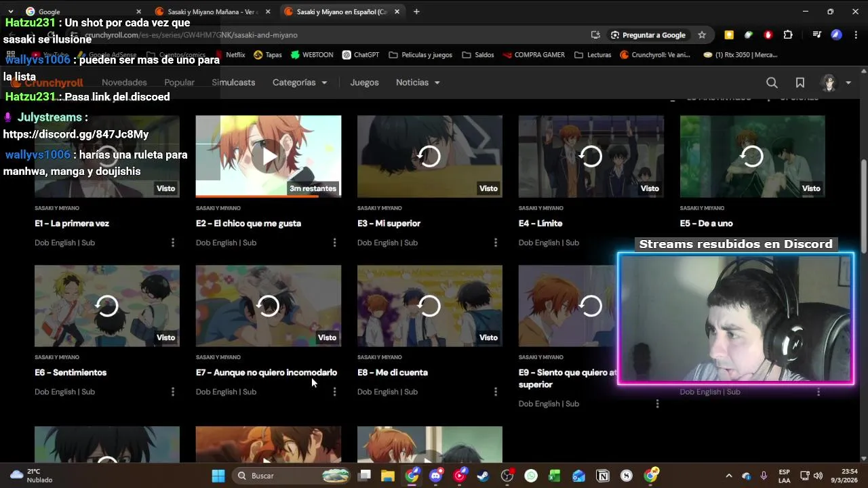The image size is (868, 488).
Task: Open the Simulcasts nav item
Action: click(233, 82)
